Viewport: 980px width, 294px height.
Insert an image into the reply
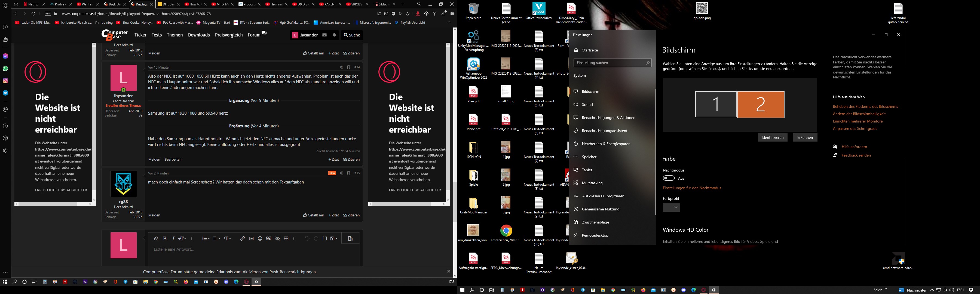(x=251, y=238)
